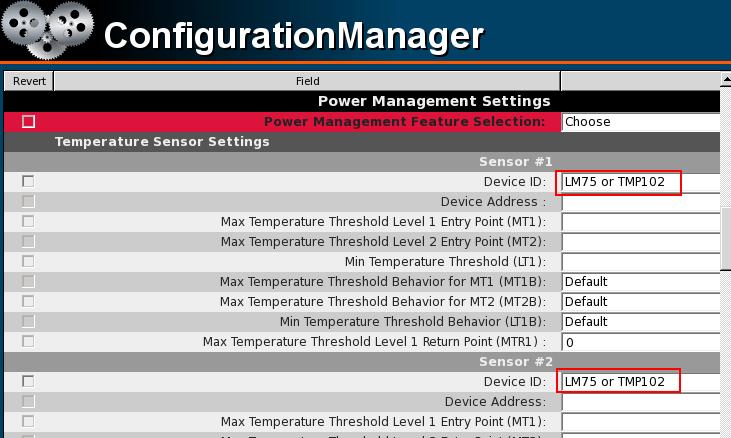731x438 pixels.
Task: Focus Sensor #1 MT1 entry point field
Action: click(640, 222)
